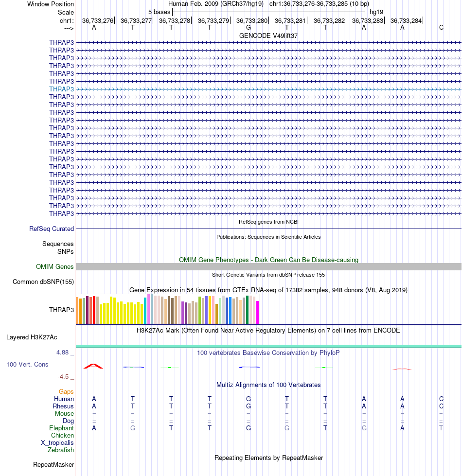This screenshot has width=462, height=476.
Task: Click the 36,733,280 coordinate in the ruler
Action: 251,20
